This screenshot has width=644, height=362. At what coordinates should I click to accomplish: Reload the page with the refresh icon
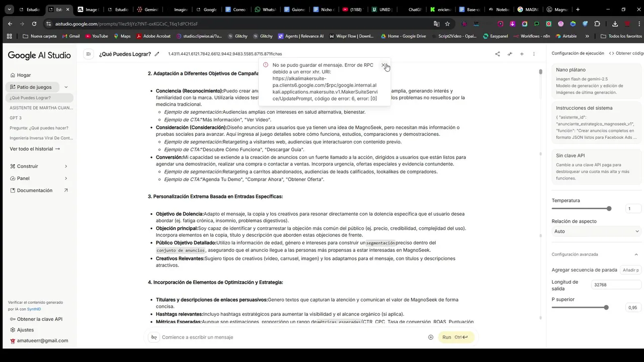click(34, 24)
